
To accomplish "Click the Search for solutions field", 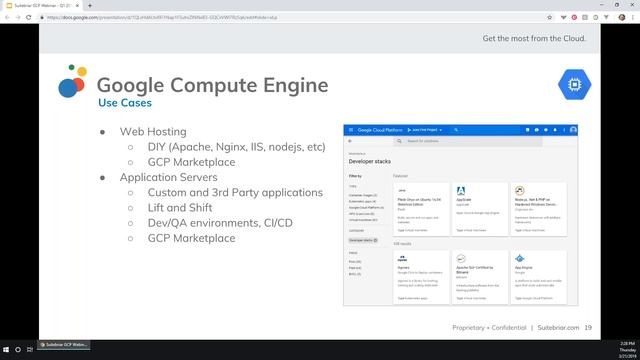I will click(x=468, y=141).
